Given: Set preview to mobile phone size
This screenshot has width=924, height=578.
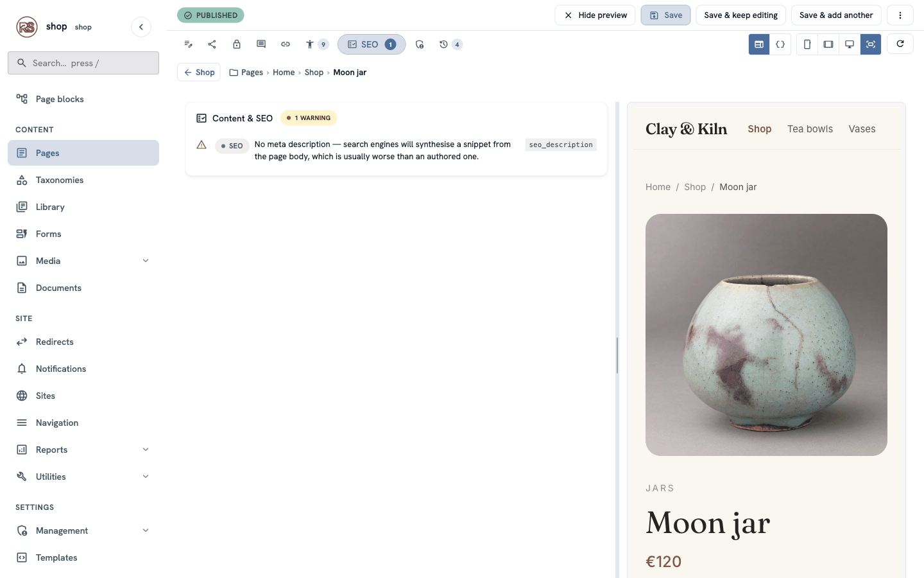Looking at the screenshot, I should [807, 44].
